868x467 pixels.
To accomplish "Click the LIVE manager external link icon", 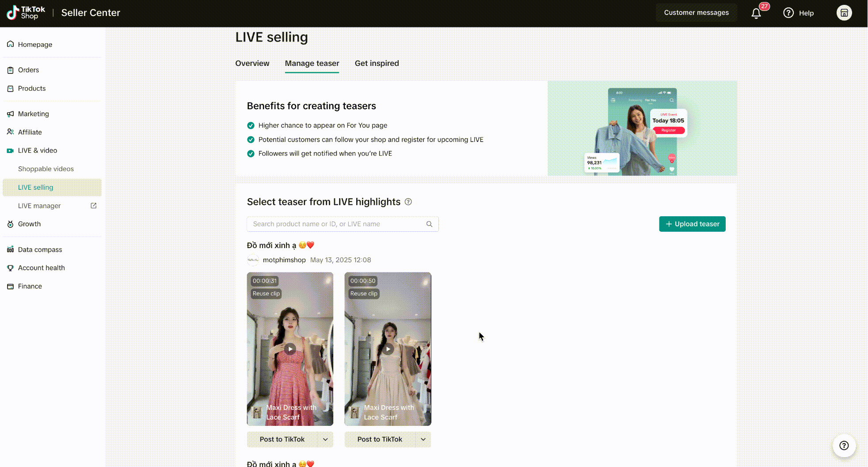I will coord(94,206).
